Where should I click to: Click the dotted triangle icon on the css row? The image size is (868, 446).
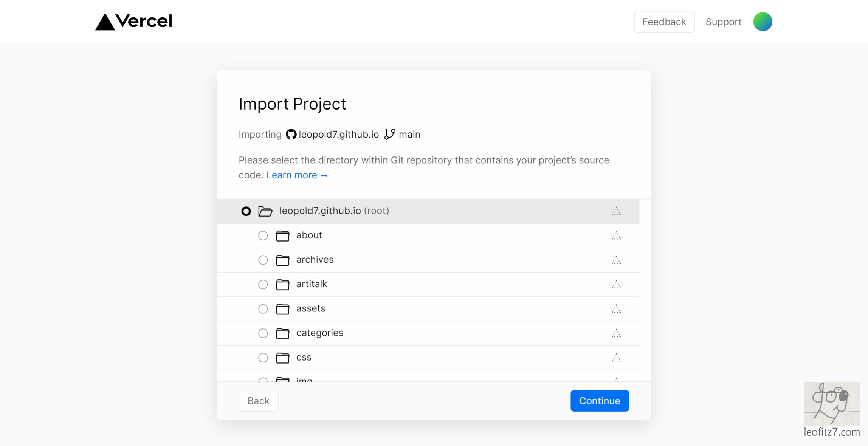tap(616, 358)
